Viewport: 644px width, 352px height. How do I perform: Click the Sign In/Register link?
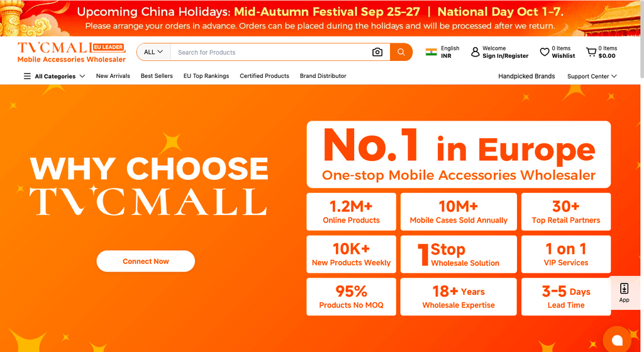505,56
